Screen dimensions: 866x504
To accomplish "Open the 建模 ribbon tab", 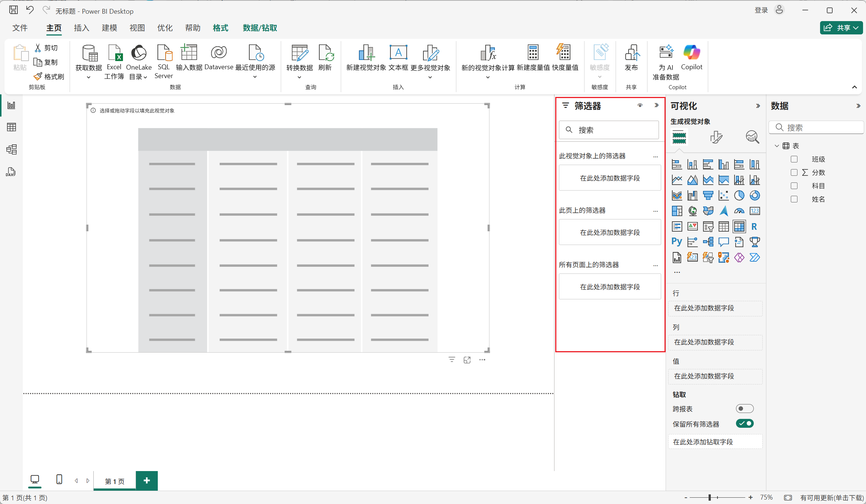I will pyautogui.click(x=109, y=28).
